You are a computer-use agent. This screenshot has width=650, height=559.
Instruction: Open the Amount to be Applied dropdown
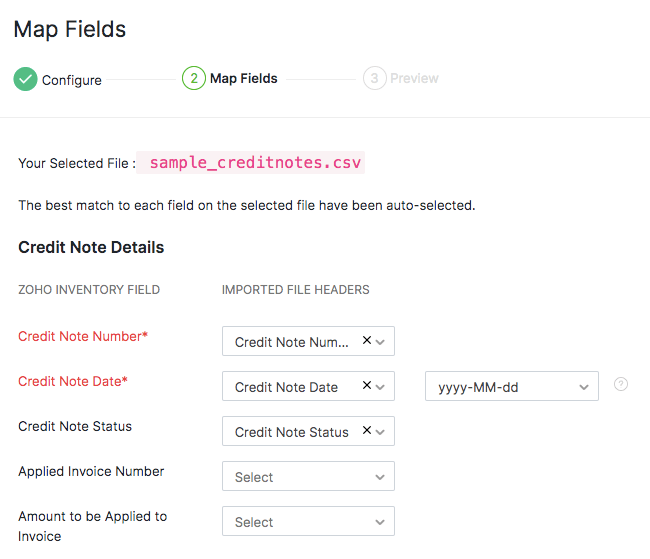pos(308,522)
